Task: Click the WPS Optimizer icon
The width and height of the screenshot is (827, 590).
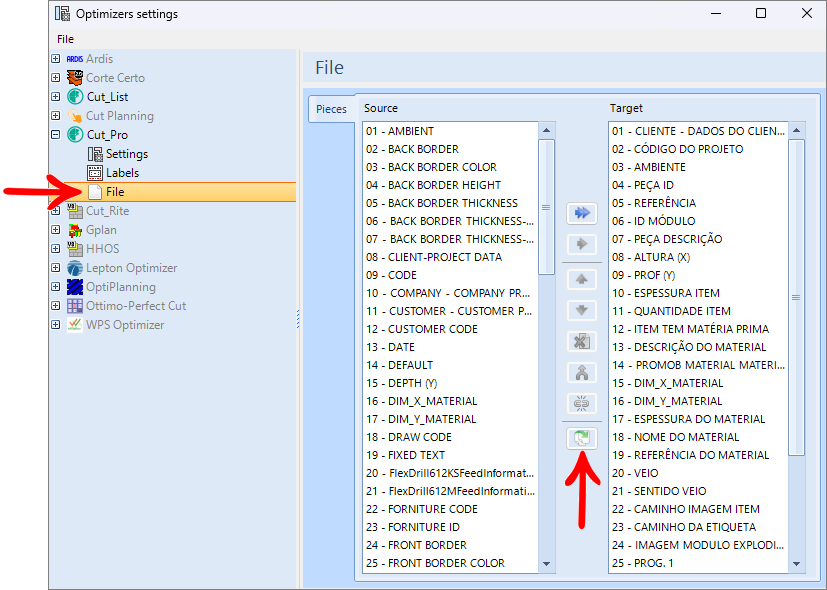Action: point(75,325)
